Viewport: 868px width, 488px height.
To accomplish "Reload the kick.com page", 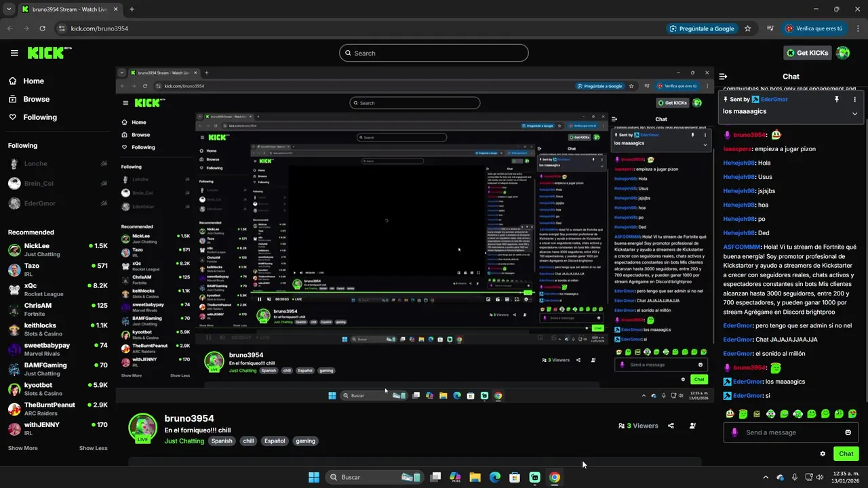I will pyautogui.click(x=43, y=28).
